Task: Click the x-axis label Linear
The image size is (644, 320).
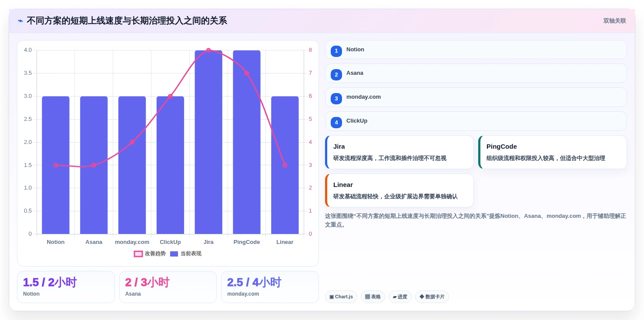Action: (285, 242)
